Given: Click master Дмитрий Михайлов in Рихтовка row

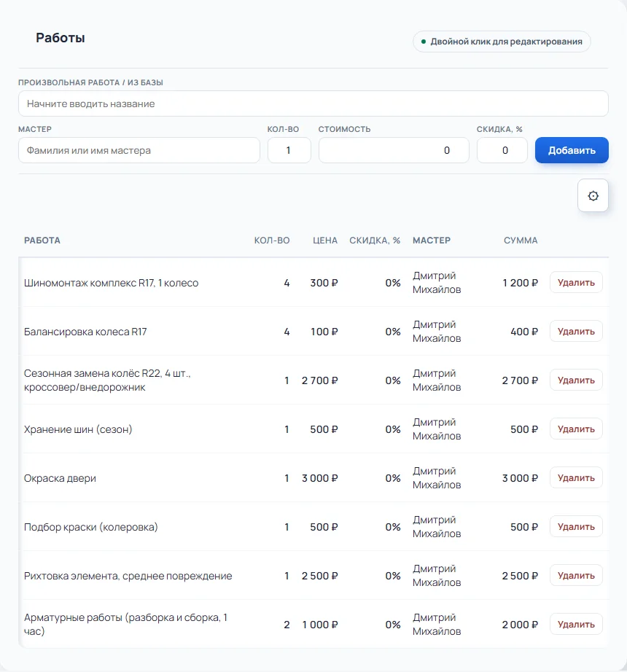Looking at the screenshot, I should (x=437, y=576).
